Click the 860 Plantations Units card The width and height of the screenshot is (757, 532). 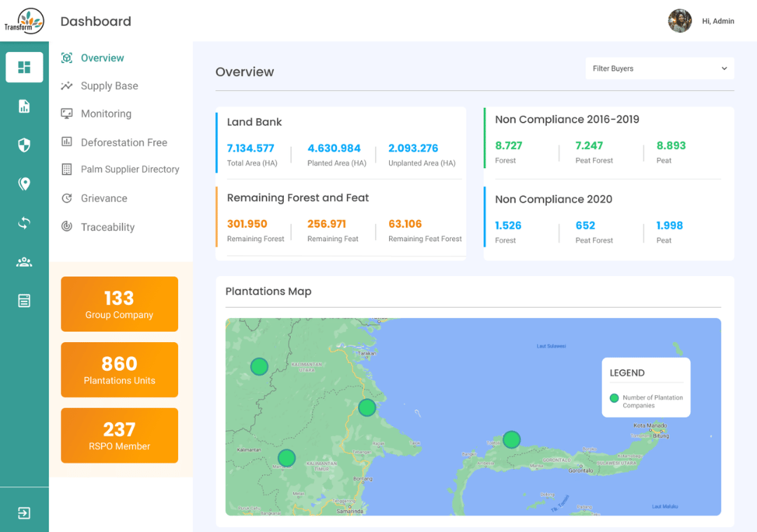tap(119, 370)
